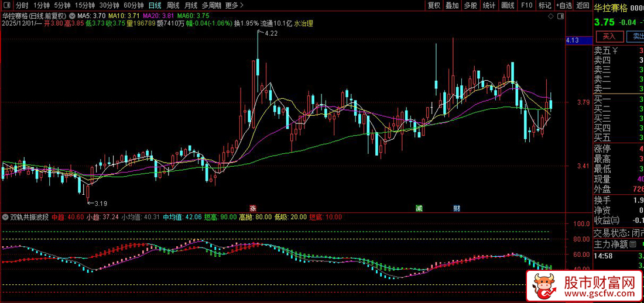
Task: Click 低吸: 20.00 indicator value
Action: pyautogui.click(x=290, y=217)
